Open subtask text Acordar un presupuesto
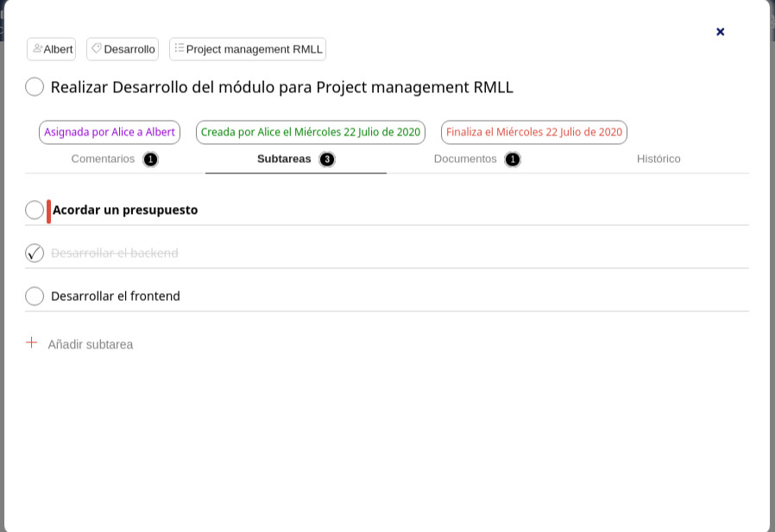Screen dimensions: 775x532 [x=125, y=210]
